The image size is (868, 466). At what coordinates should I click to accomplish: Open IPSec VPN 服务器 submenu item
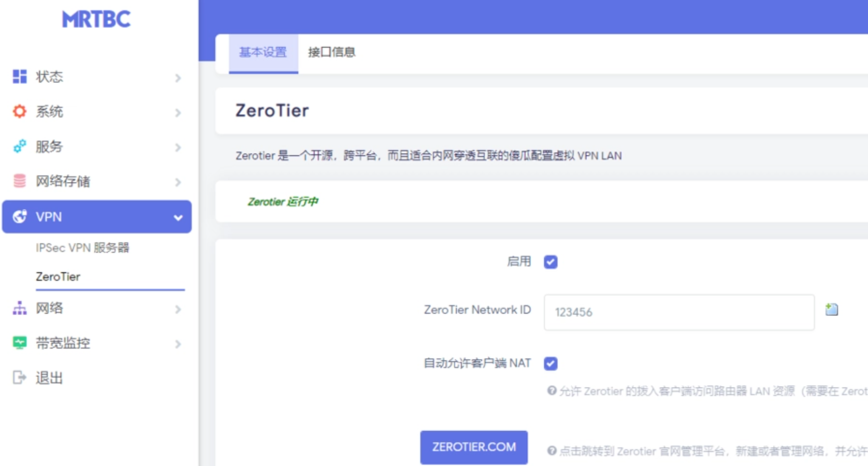point(83,247)
